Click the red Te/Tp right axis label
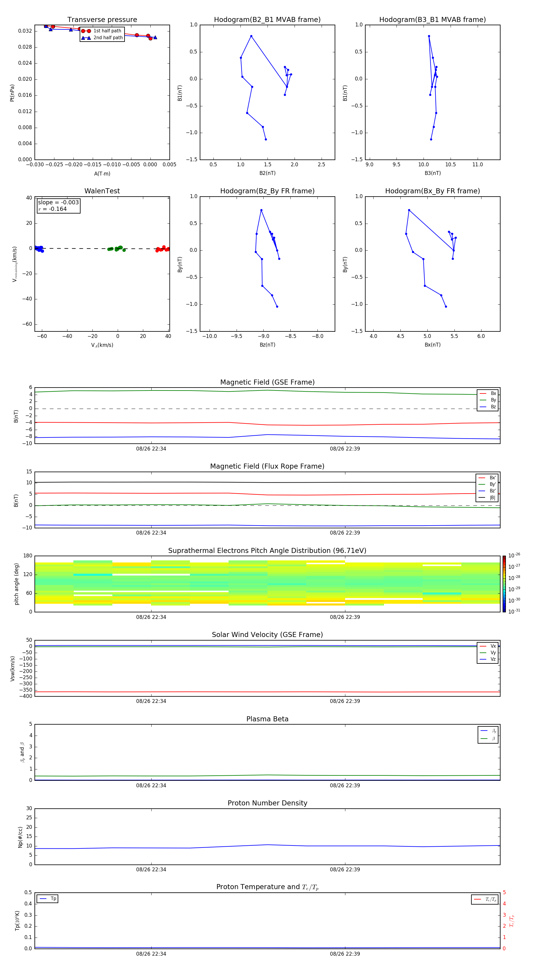Screen dimensions: 535x980 coord(512,921)
